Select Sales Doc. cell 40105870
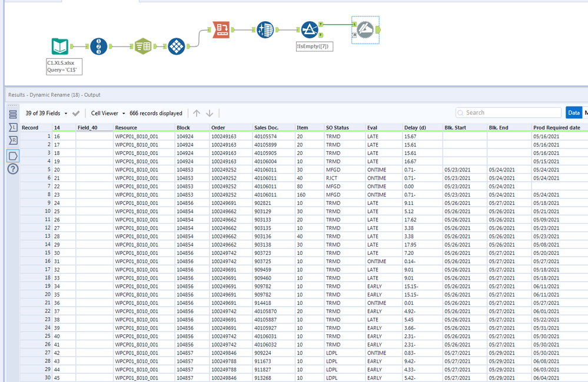Viewport: 588px width, 382px height. (x=274, y=311)
